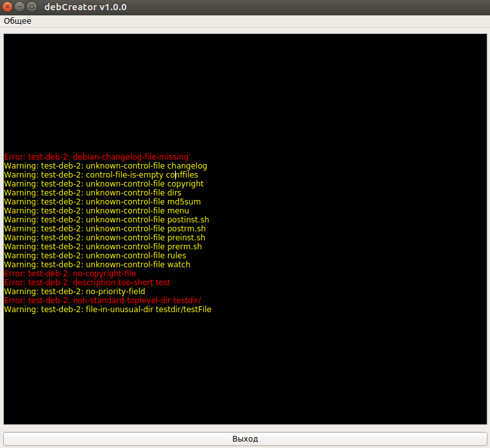Click the unknown-control-file postinst.sh warning
This screenshot has width=490, height=448.
106,220
